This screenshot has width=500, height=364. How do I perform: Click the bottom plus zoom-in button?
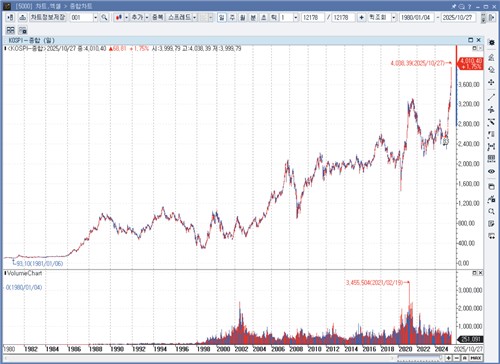pos(449,358)
